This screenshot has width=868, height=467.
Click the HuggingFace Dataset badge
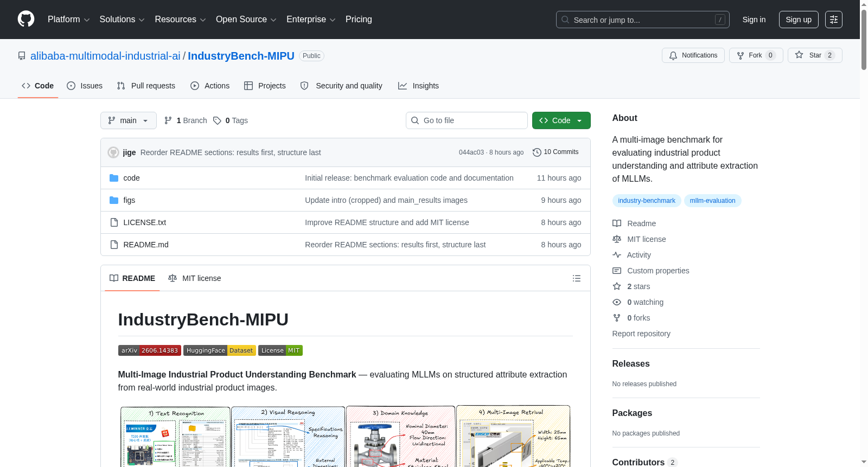[220, 350]
